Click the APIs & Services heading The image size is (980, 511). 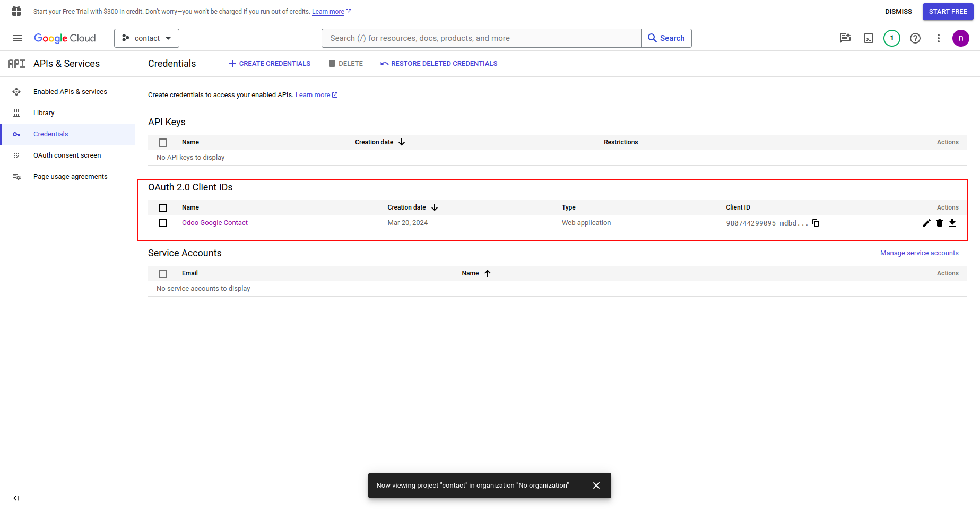(x=66, y=64)
